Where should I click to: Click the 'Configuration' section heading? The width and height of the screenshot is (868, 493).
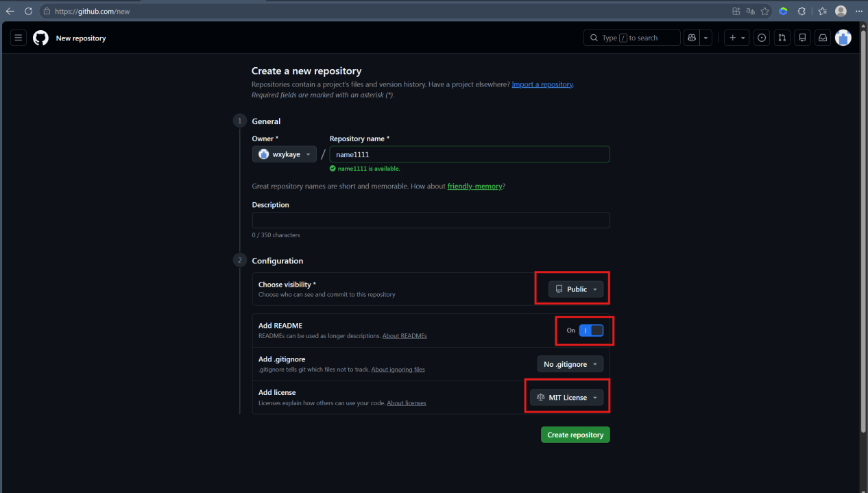point(278,261)
